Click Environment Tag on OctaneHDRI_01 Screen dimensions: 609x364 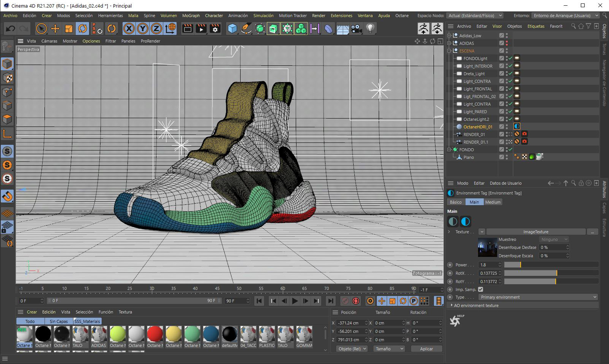[517, 127]
